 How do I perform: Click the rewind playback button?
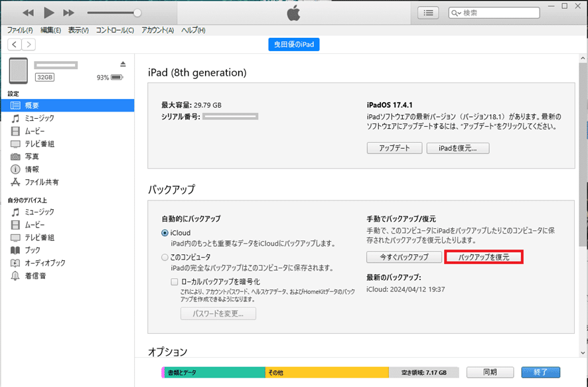point(28,13)
